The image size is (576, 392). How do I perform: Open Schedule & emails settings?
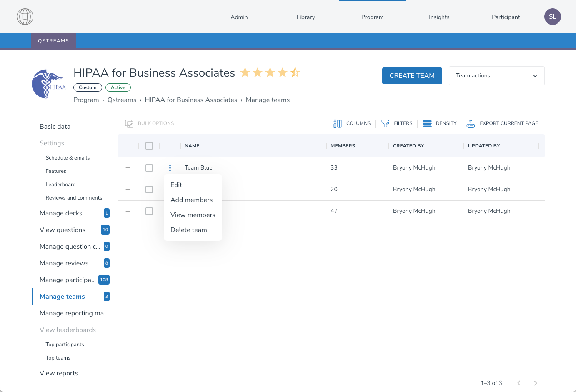[x=68, y=158]
